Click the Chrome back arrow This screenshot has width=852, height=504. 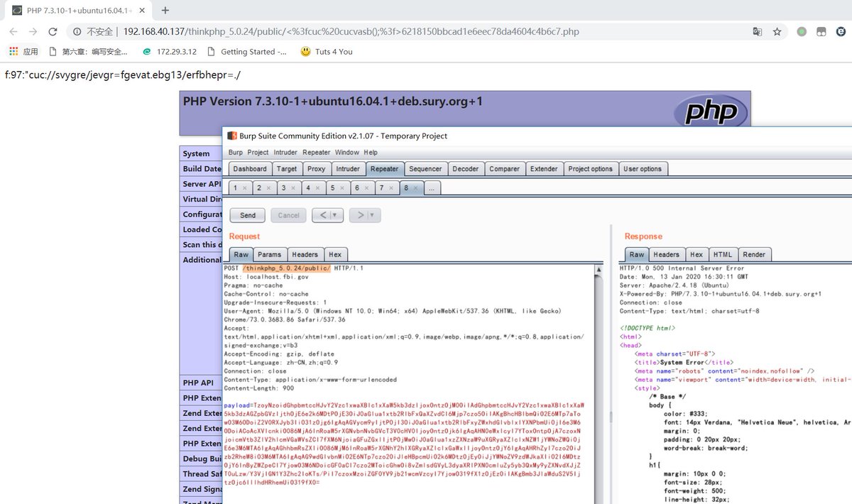pos(13,31)
